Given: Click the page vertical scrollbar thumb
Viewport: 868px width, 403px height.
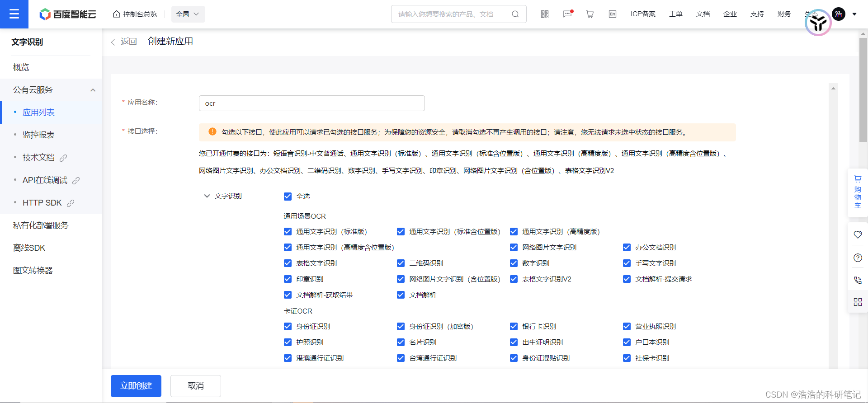Looking at the screenshot, I should 863,89.
